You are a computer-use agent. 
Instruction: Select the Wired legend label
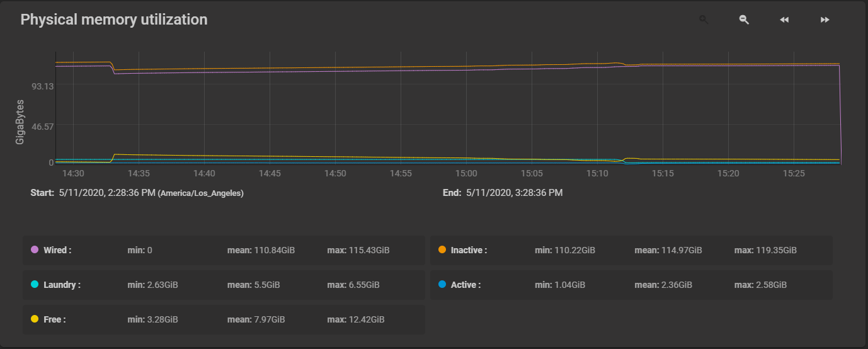click(x=57, y=250)
